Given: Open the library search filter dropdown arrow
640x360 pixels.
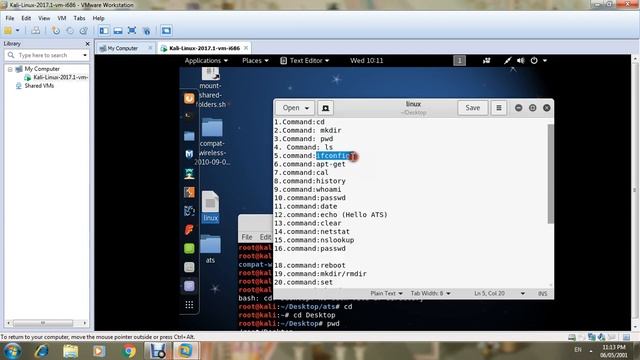Looking at the screenshot, I should coord(85,55).
